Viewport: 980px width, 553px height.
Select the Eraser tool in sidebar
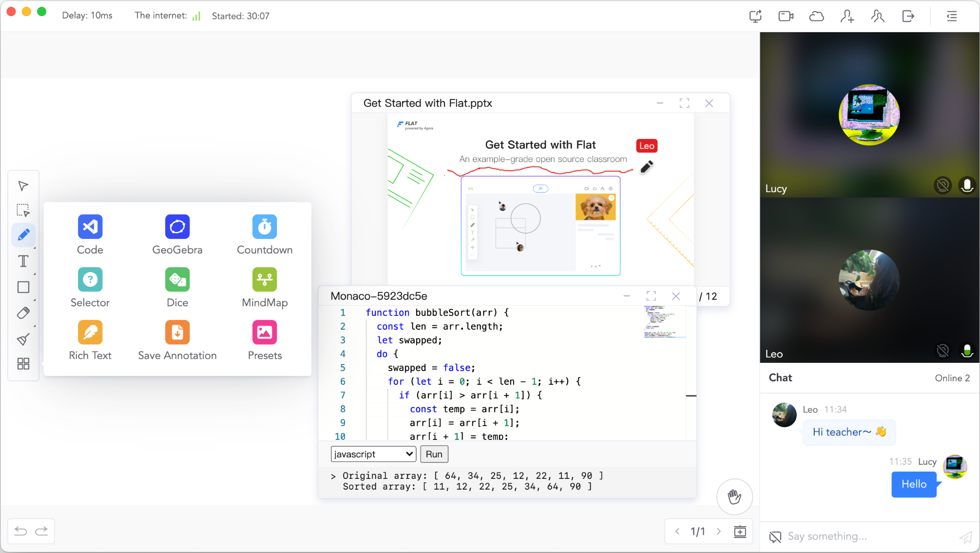[23, 313]
